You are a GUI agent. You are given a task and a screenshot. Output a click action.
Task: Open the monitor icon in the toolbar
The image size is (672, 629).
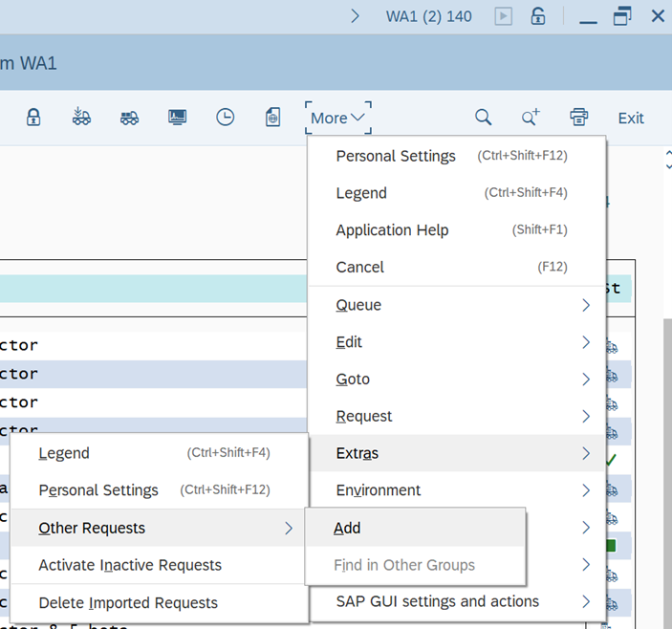[178, 117]
